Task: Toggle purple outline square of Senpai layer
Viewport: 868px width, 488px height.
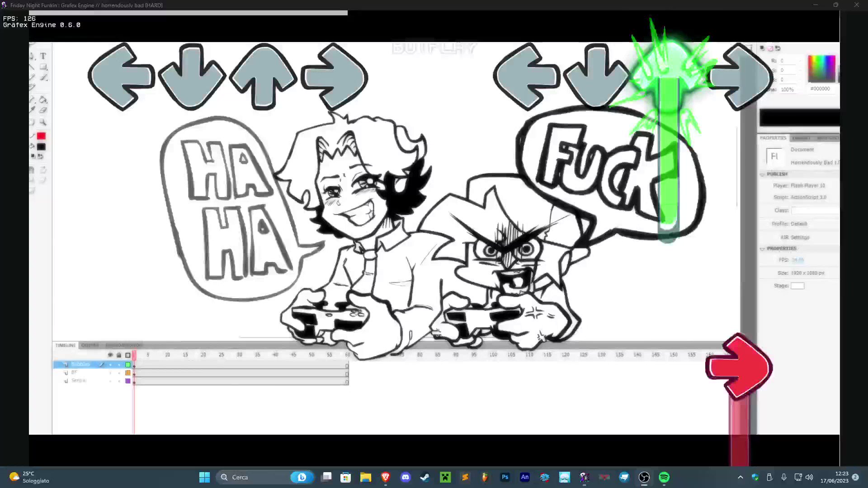Action: tap(128, 381)
